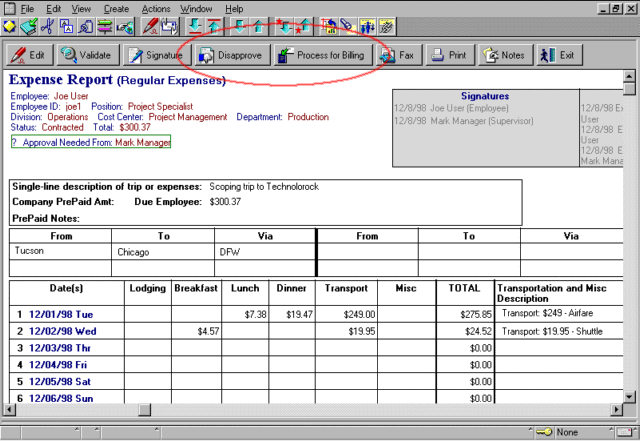Click the vertical scrollbar thumb
The height and width of the screenshot is (441, 640).
(629, 88)
